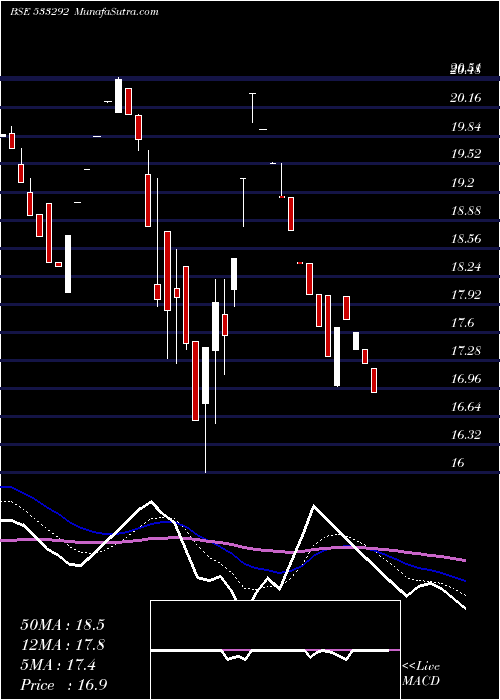Image resolution: width=500 pixels, height=700 pixels.
Task: Click the 16.96 price axis label
Action: point(466,379)
